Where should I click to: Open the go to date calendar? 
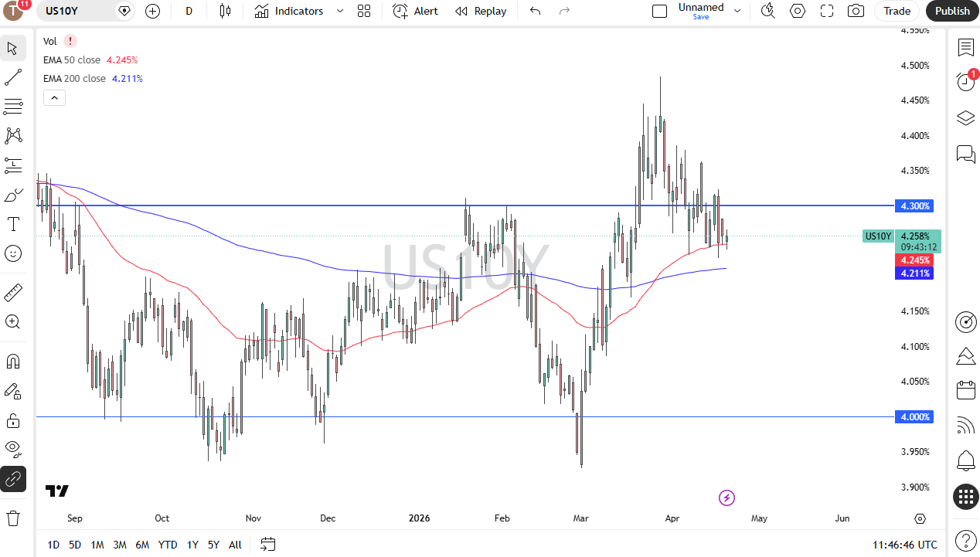267,545
